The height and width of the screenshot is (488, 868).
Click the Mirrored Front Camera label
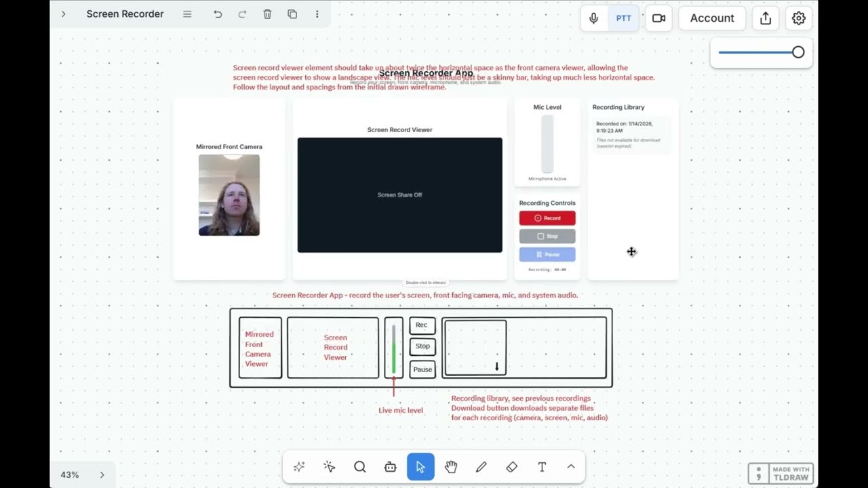tap(229, 147)
